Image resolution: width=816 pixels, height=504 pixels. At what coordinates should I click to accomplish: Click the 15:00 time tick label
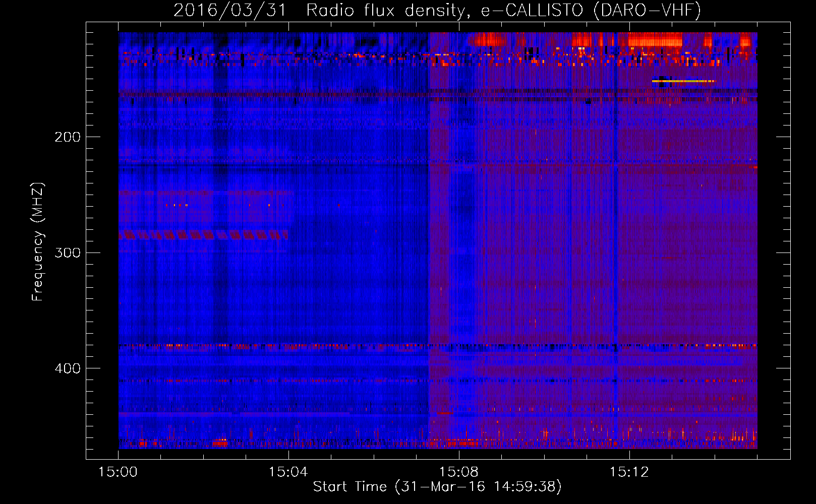[x=118, y=472]
